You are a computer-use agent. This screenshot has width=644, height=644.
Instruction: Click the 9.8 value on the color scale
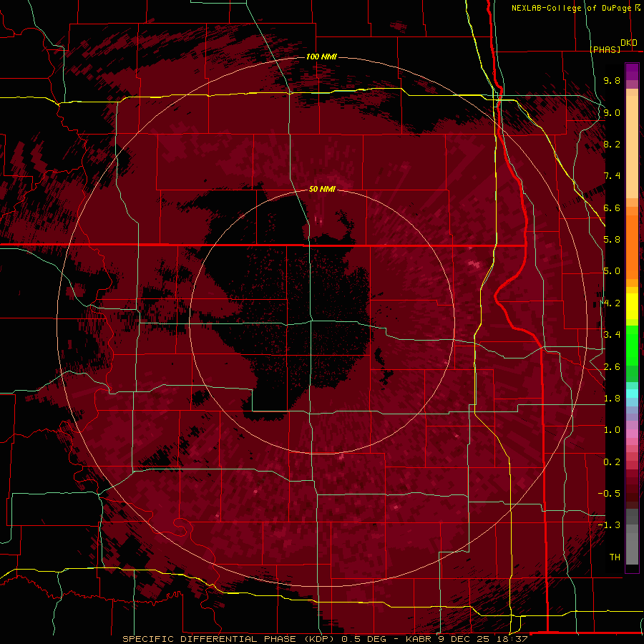coord(612,80)
